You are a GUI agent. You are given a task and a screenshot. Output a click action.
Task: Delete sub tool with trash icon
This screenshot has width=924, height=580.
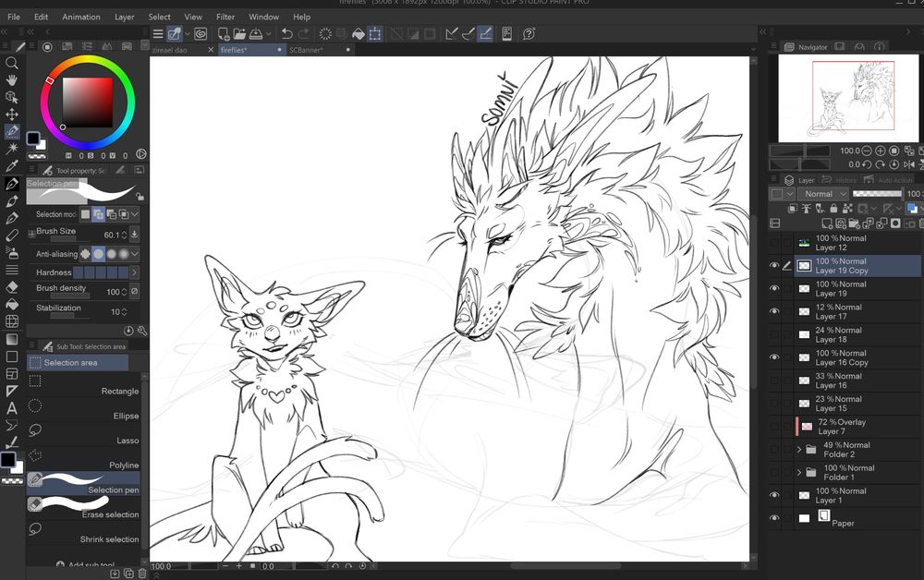[142, 573]
